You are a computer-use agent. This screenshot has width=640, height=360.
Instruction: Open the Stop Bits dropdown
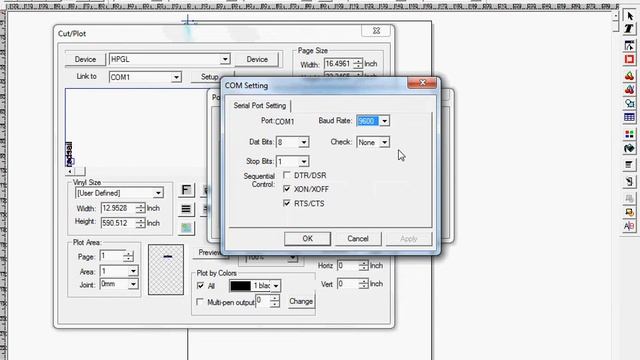point(303,162)
